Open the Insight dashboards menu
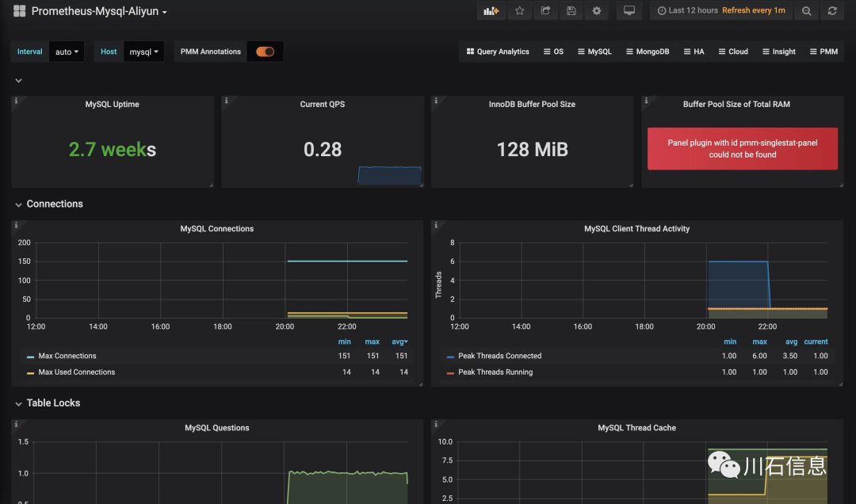The height and width of the screenshot is (504, 856). point(779,52)
